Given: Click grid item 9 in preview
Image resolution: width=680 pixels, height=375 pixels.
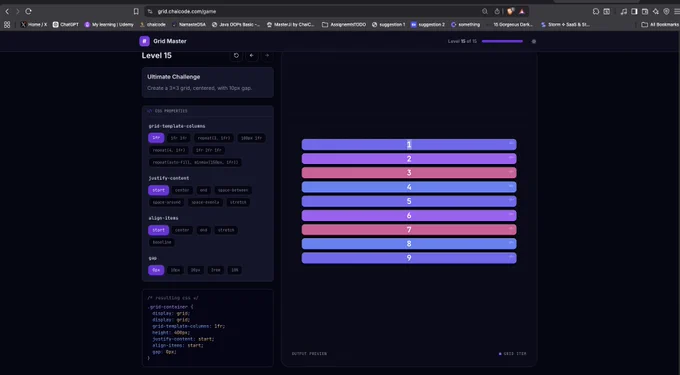Looking at the screenshot, I should [x=409, y=258].
